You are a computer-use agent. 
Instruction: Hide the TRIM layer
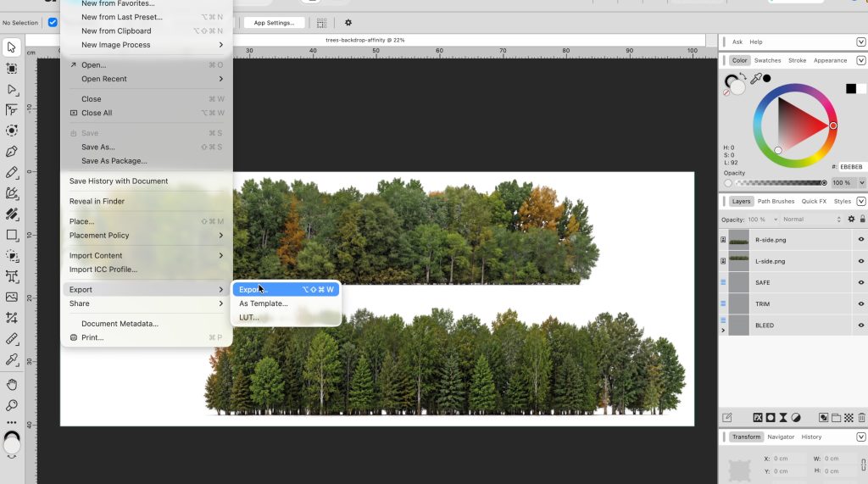[861, 303]
